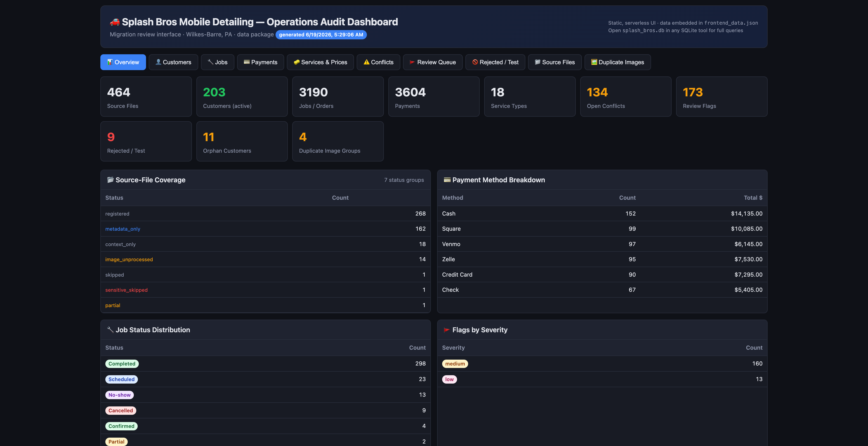Click Count header in Source-File Coverage
This screenshot has width=868, height=446.
tap(340, 198)
